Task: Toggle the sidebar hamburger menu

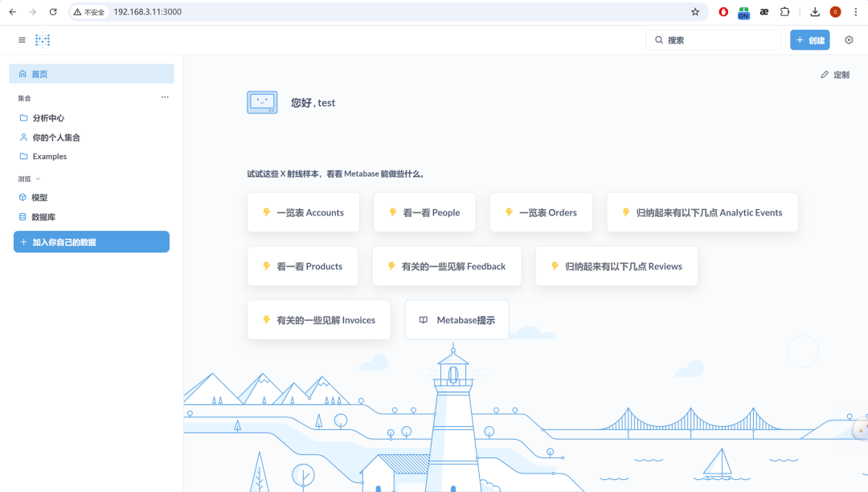Action: (23, 40)
